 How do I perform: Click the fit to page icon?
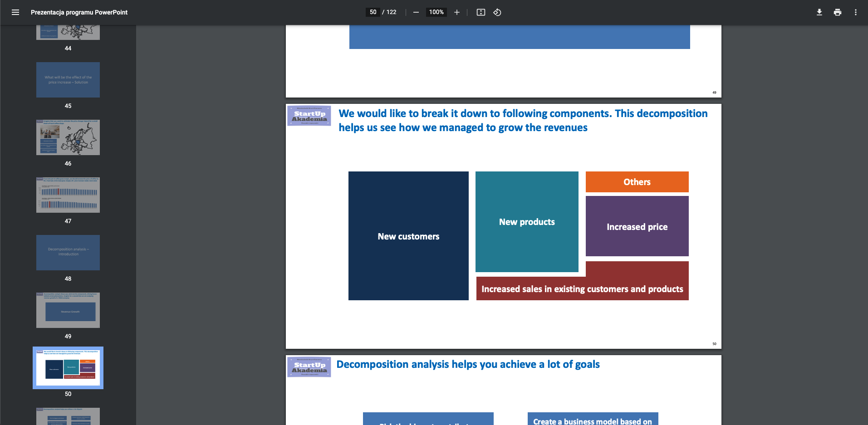(x=481, y=12)
